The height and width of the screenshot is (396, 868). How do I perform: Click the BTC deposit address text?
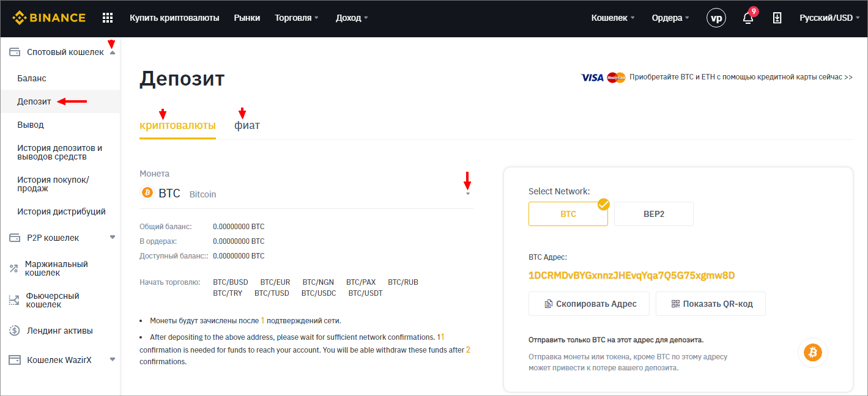click(631, 276)
